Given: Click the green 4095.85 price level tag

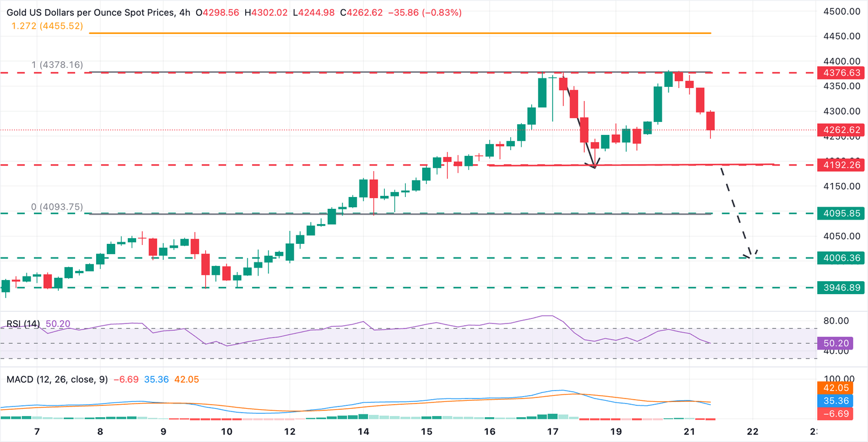Looking at the screenshot, I should [841, 213].
